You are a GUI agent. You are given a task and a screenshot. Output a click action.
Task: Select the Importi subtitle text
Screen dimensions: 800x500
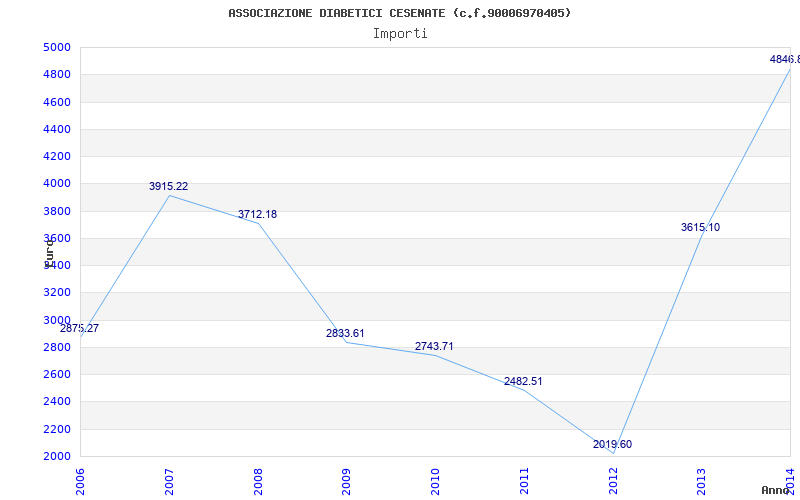tap(400, 34)
